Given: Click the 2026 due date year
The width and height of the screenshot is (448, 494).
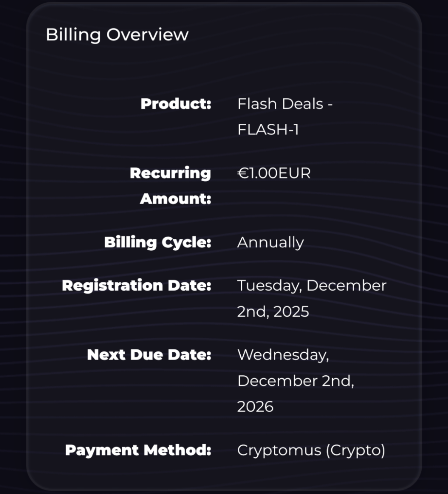Looking at the screenshot, I should point(255,406).
